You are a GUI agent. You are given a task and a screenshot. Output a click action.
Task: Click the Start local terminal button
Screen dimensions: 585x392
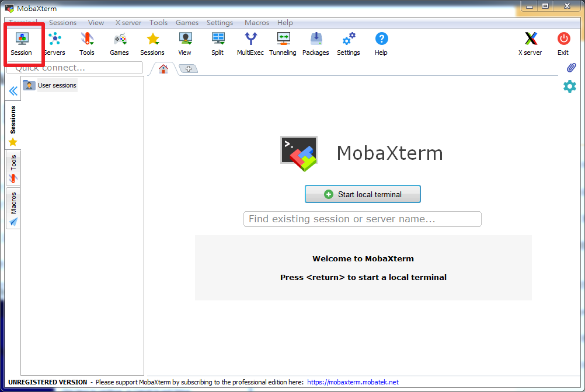[363, 194]
